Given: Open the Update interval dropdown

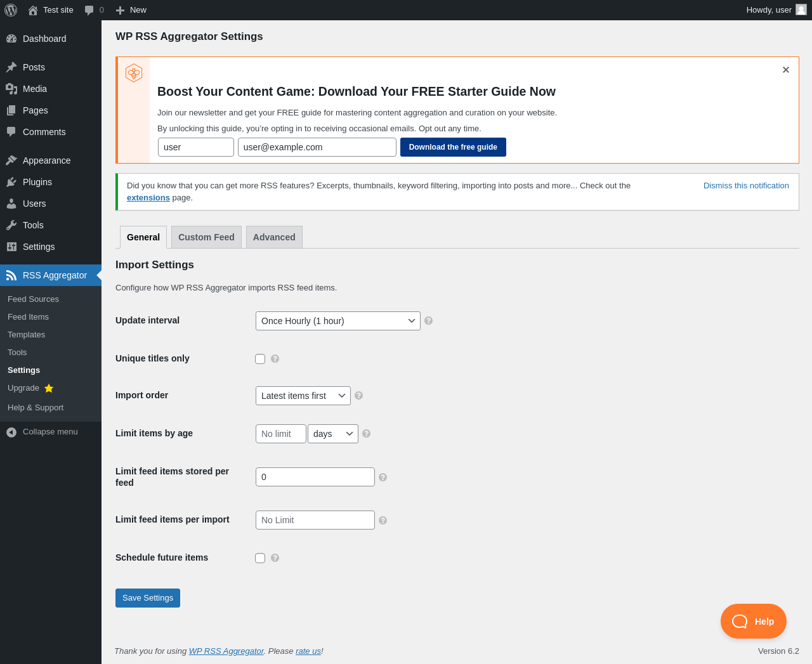Looking at the screenshot, I should tap(338, 321).
